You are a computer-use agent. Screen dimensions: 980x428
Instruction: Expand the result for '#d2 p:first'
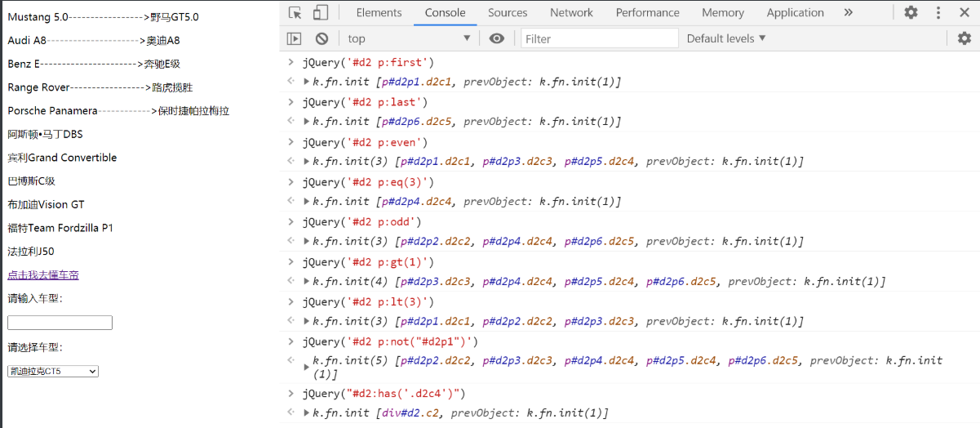(x=306, y=82)
